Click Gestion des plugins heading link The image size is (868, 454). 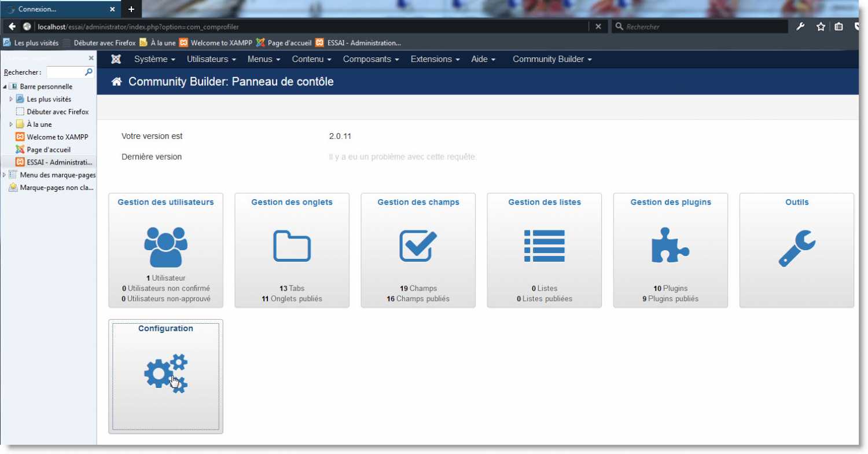click(x=671, y=202)
